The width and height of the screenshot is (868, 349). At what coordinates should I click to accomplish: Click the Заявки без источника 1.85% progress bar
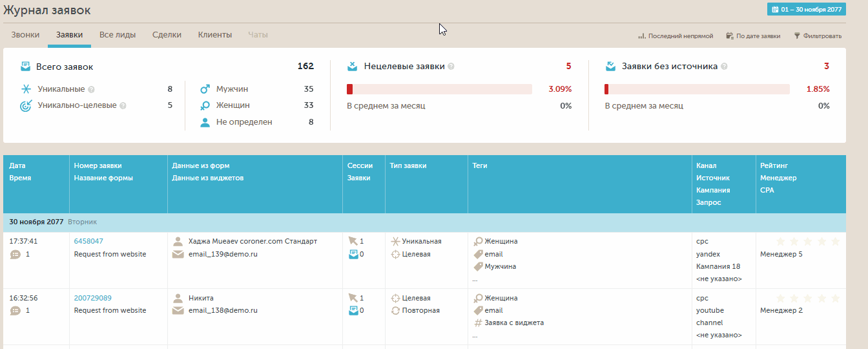click(697, 89)
